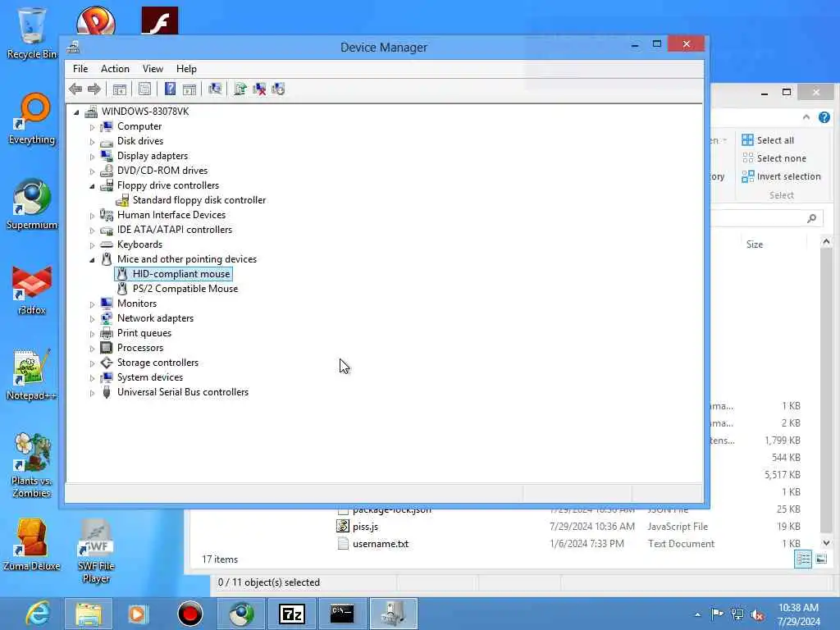Click the blue Help question mark toolbar icon
The width and height of the screenshot is (840, 630).
point(170,89)
